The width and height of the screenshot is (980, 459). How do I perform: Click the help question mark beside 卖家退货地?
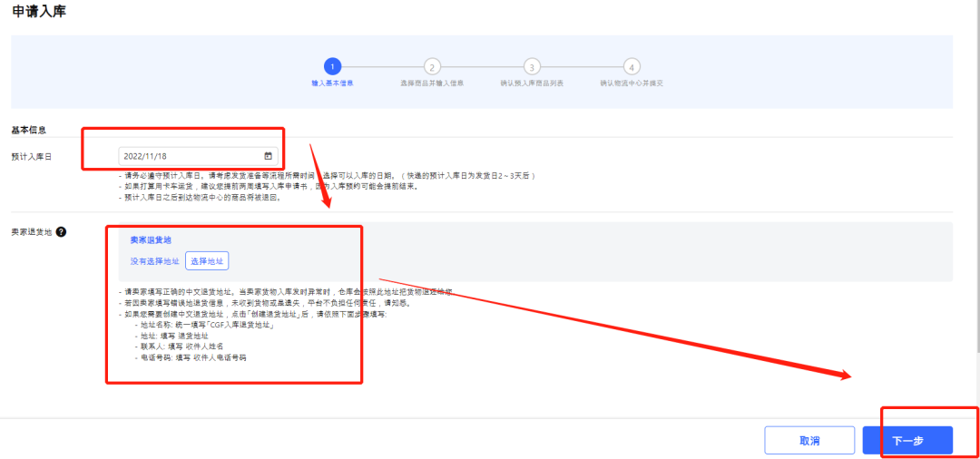click(62, 231)
